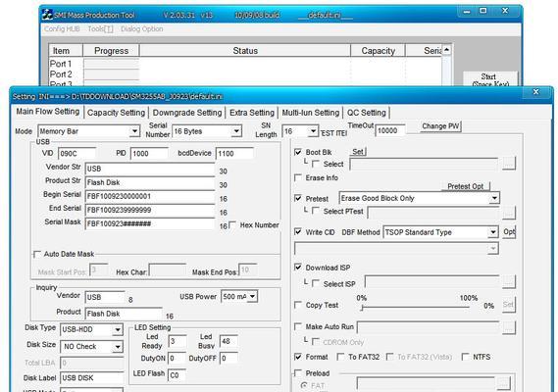Click the Begin Serial input field

(x=150, y=196)
